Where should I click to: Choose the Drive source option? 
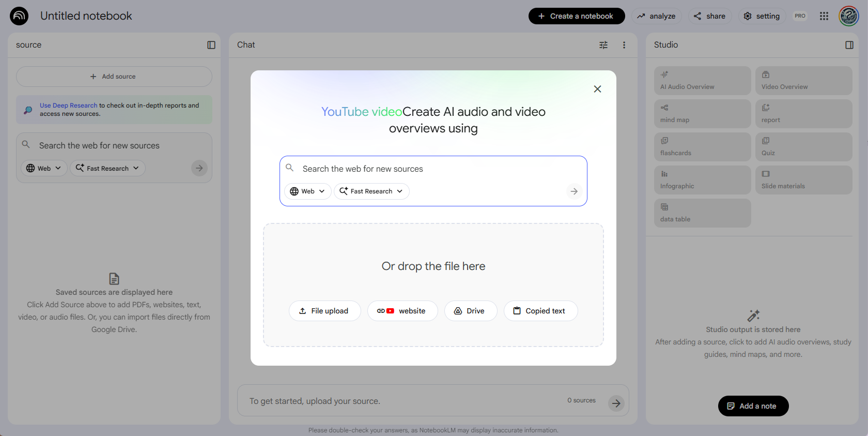pyautogui.click(x=471, y=311)
